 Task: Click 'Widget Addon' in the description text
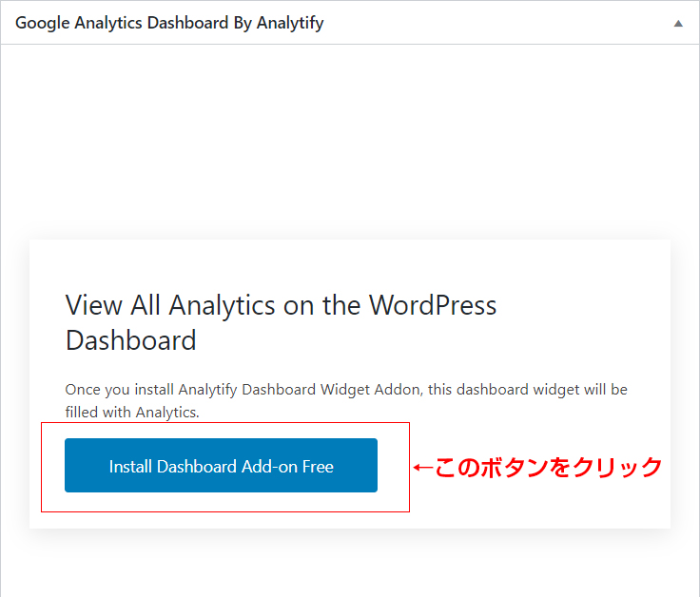click(371, 390)
